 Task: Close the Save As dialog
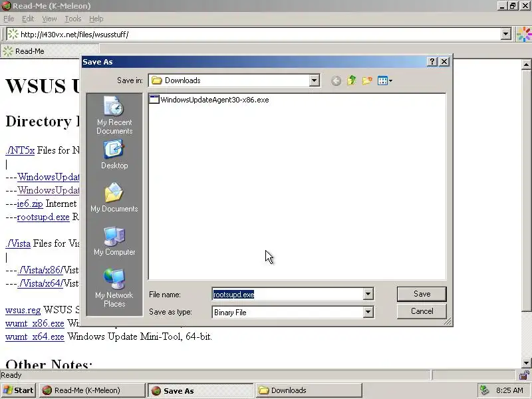(444, 61)
